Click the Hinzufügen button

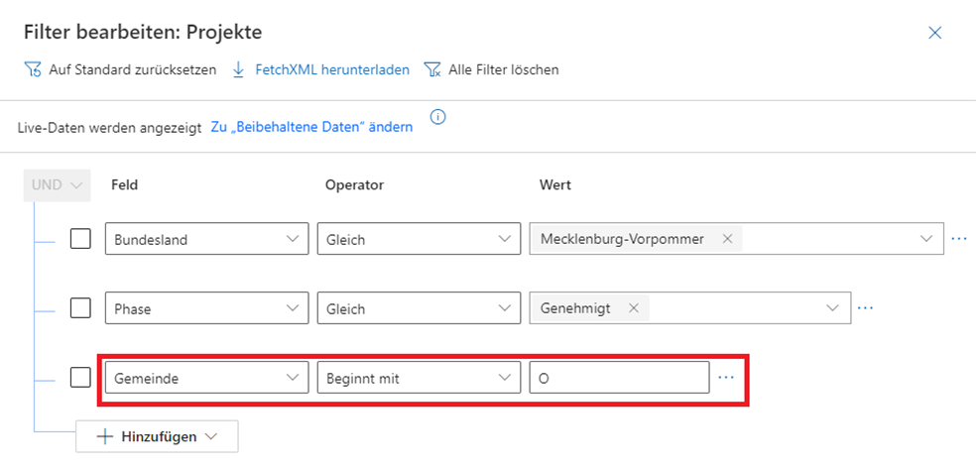157,436
